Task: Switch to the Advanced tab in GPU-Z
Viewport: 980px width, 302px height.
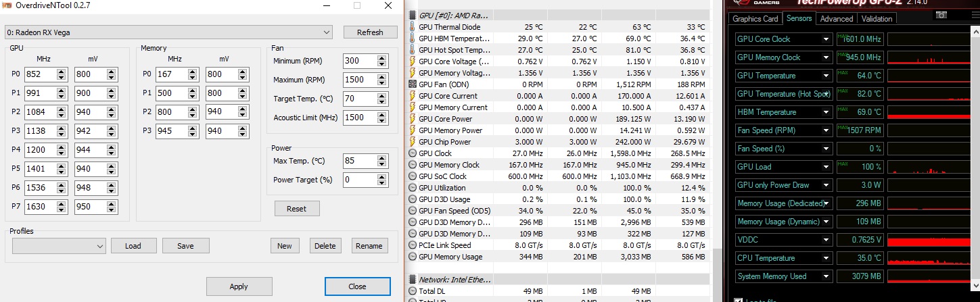Action: 837,19
